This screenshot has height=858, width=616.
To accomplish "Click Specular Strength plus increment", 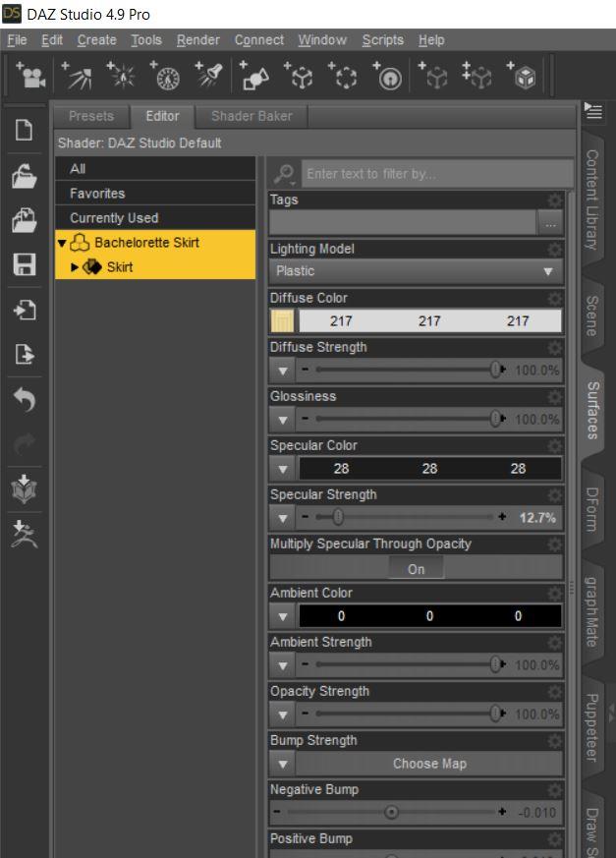I will point(502,517).
